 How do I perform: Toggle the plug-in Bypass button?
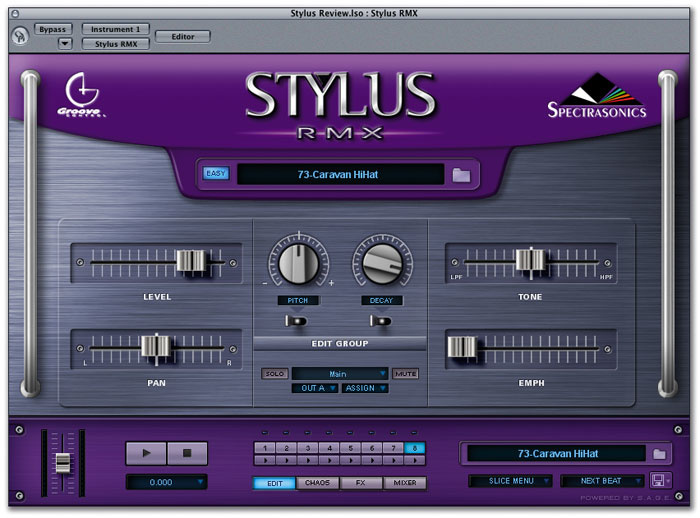tap(53, 29)
